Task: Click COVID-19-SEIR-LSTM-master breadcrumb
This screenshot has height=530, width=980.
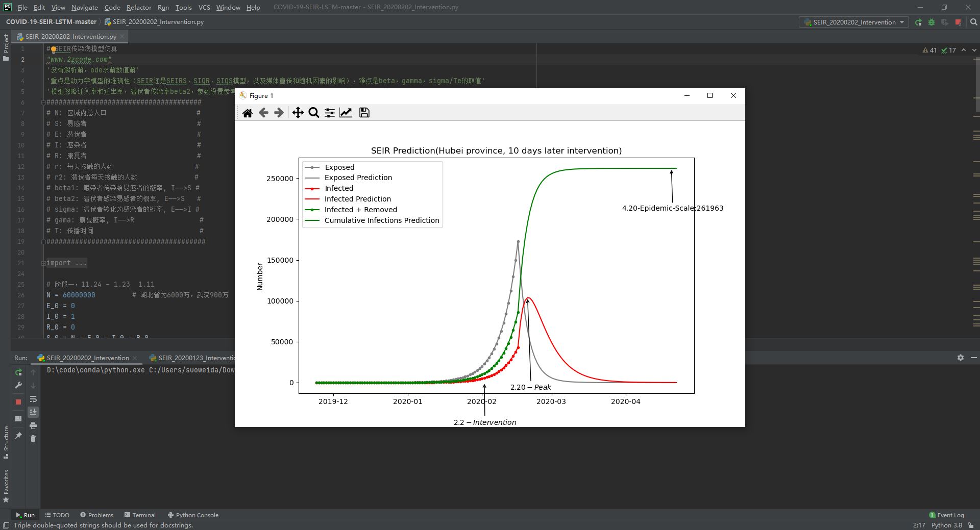Action: click(51, 22)
